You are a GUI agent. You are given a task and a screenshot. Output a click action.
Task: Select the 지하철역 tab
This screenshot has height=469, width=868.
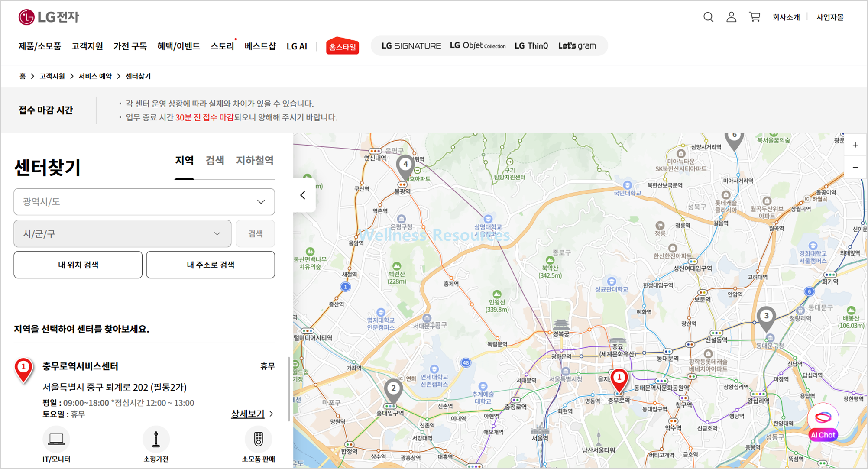255,161
